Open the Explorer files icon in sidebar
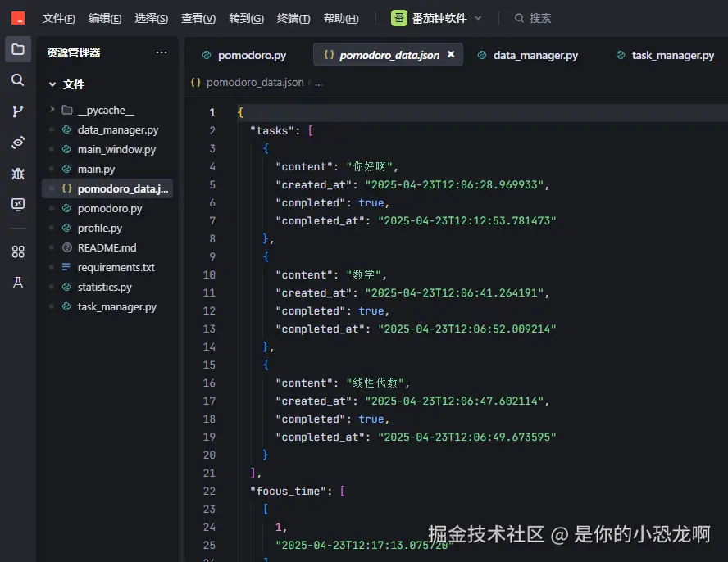This screenshot has width=728, height=562. pyautogui.click(x=18, y=49)
